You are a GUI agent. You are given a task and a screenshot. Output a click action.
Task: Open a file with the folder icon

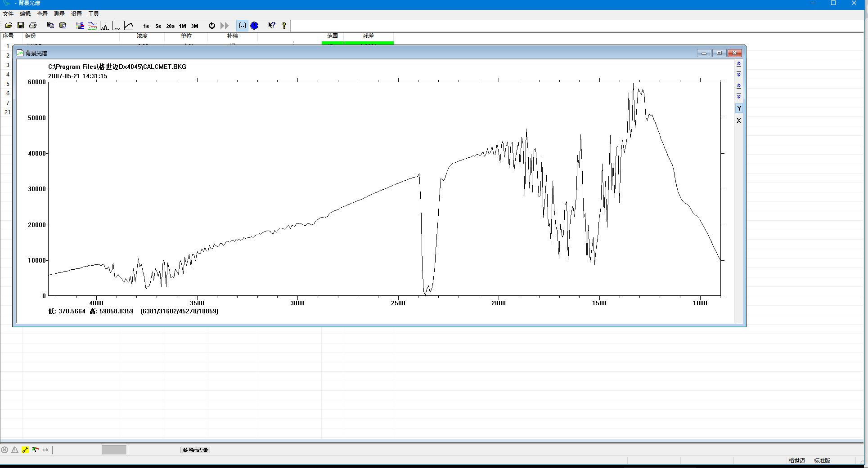(x=9, y=26)
